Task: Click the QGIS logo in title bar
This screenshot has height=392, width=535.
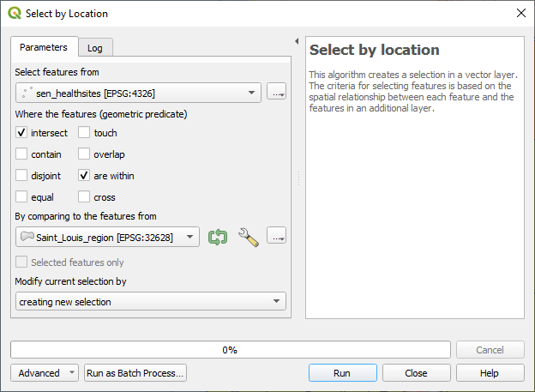Action: (14, 14)
